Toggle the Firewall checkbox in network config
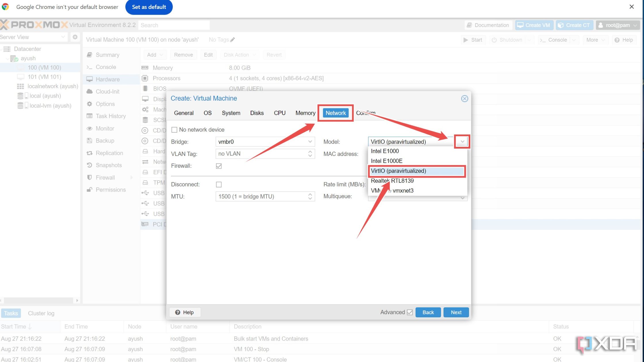 click(218, 166)
